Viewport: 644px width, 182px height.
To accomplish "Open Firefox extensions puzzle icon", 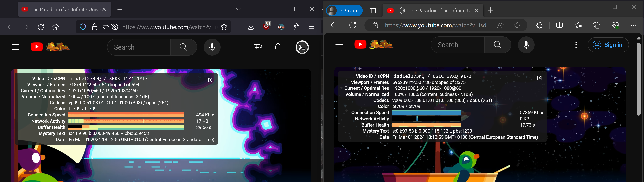I will tap(297, 27).
